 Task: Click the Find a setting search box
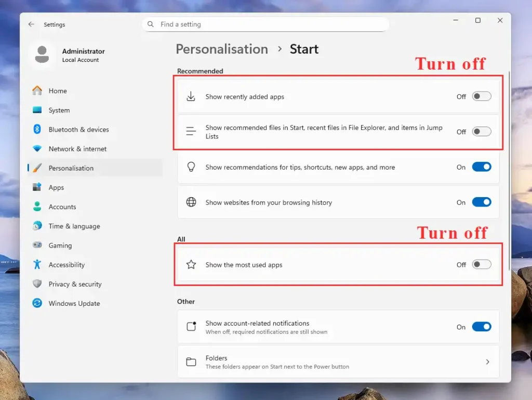click(265, 24)
